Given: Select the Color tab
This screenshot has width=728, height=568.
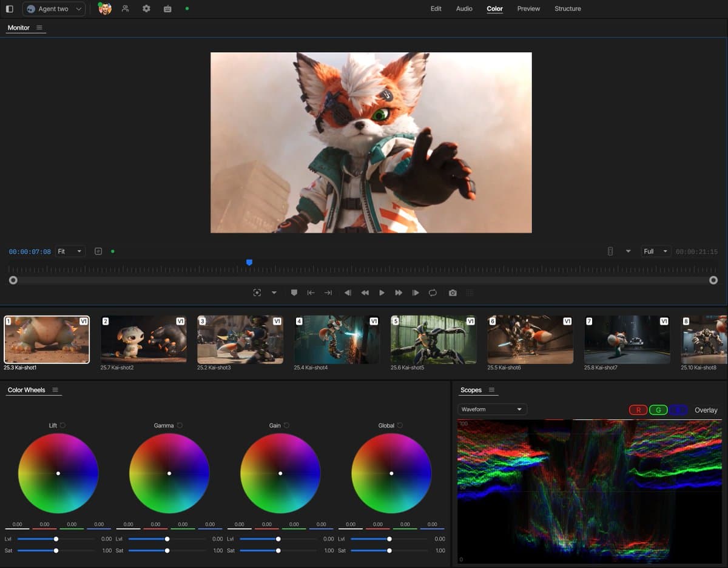Looking at the screenshot, I should 494,8.
